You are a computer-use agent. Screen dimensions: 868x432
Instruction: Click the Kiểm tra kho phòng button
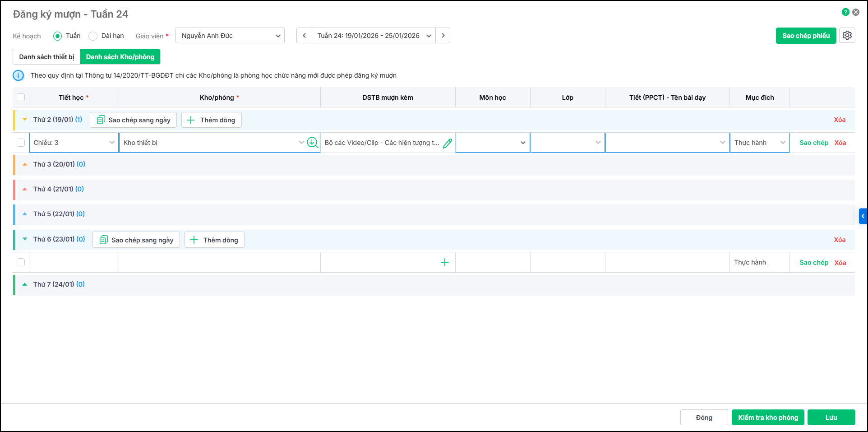coord(768,418)
